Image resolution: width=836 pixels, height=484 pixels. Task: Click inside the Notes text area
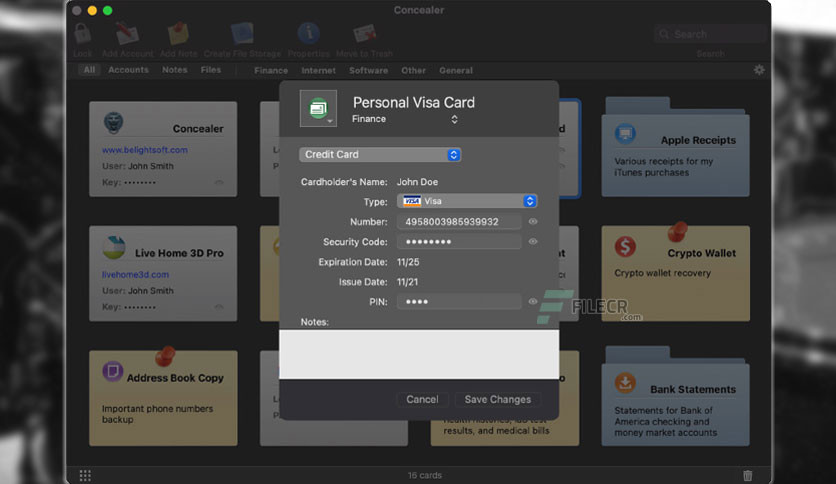[419, 354]
